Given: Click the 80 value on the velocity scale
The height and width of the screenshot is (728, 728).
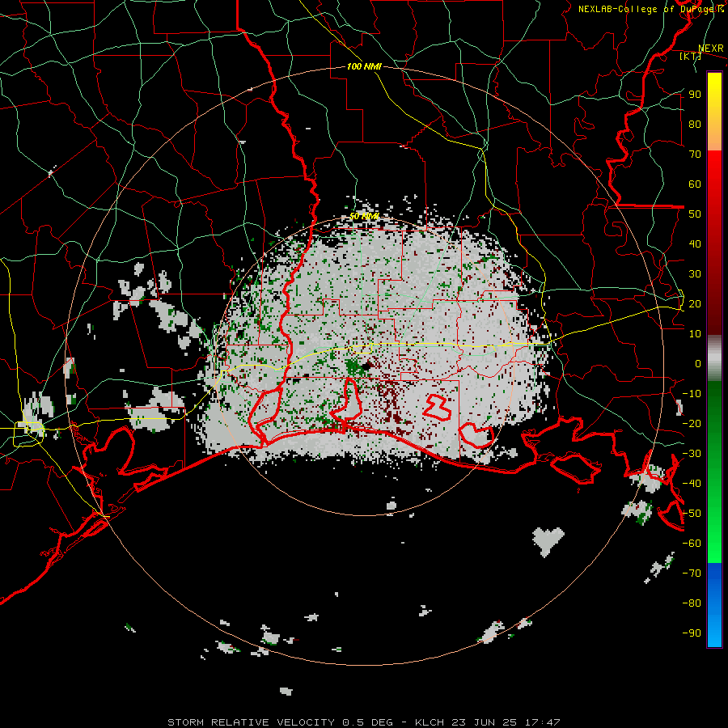Looking at the screenshot, I should [x=695, y=124].
